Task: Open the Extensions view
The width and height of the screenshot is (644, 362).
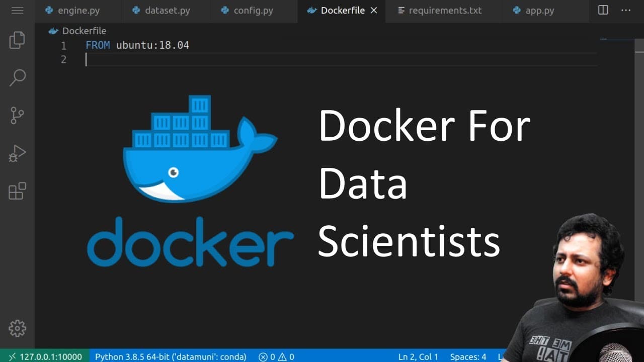Action: pyautogui.click(x=17, y=191)
